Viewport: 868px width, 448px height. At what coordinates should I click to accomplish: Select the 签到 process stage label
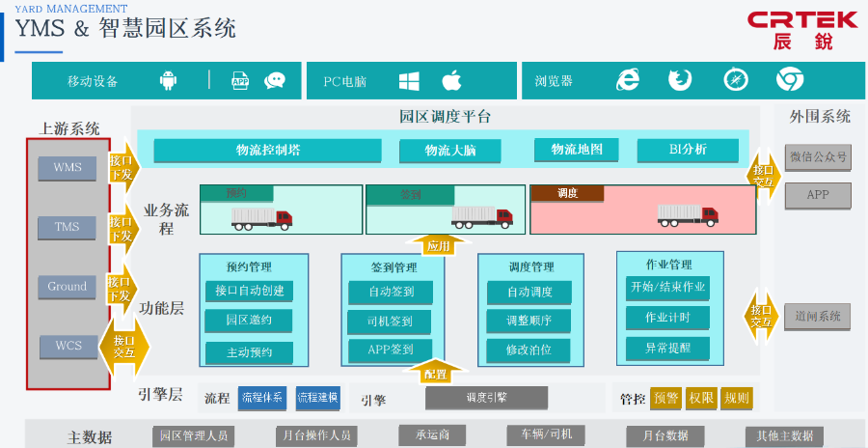(410, 195)
